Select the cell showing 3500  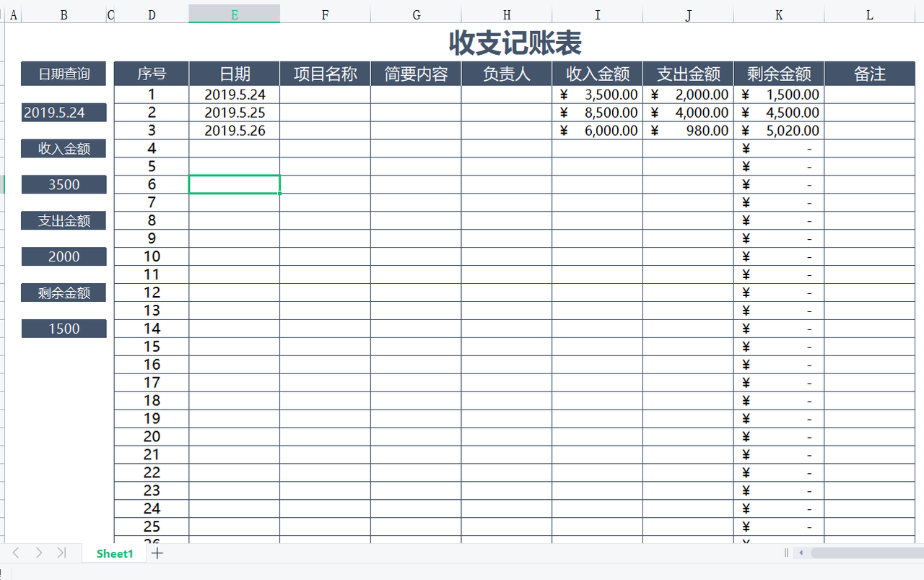click(64, 184)
